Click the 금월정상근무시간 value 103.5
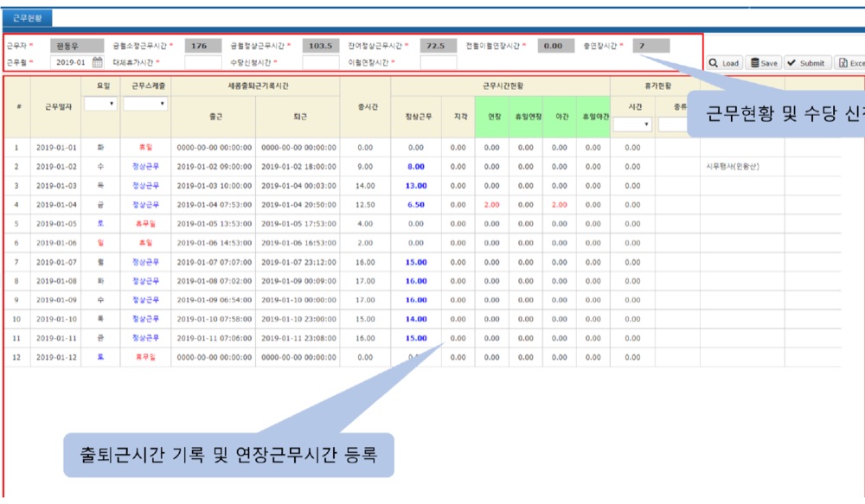 click(321, 46)
